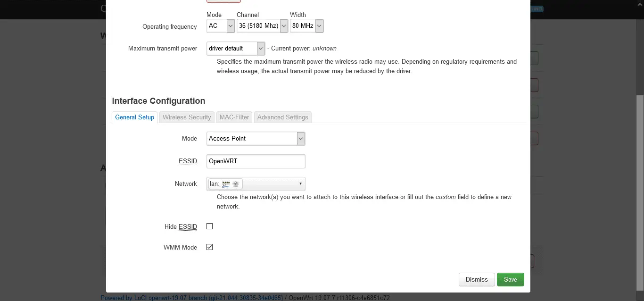Save the wireless configuration
The image size is (644, 301).
click(511, 279)
